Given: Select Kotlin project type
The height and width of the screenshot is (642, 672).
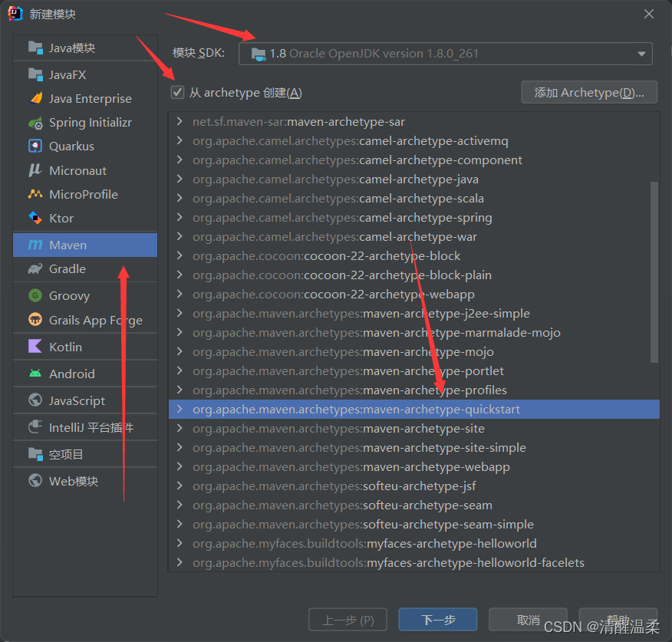Looking at the screenshot, I should (85, 346).
